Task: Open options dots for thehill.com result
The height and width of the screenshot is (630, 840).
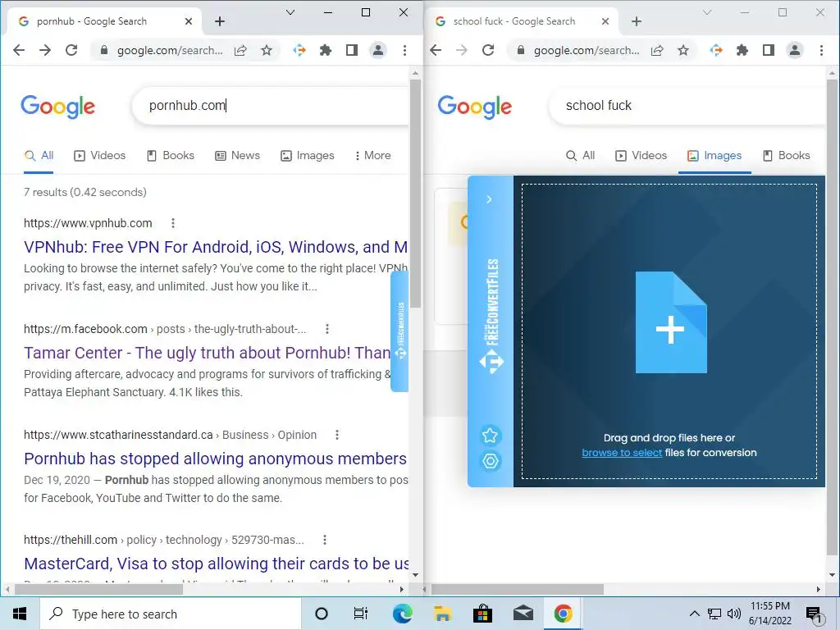Action: pos(325,540)
